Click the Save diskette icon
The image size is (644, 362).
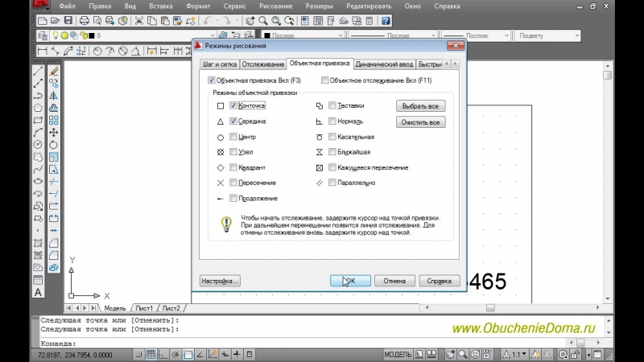(68, 21)
